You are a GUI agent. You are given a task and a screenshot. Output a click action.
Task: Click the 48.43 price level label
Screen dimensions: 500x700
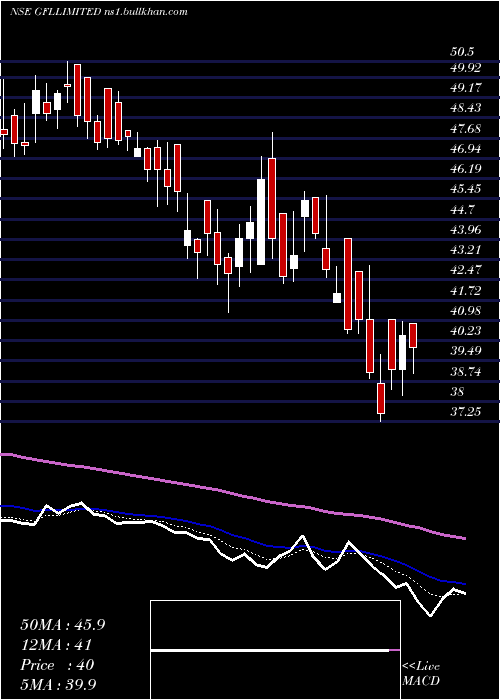pyautogui.click(x=465, y=108)
